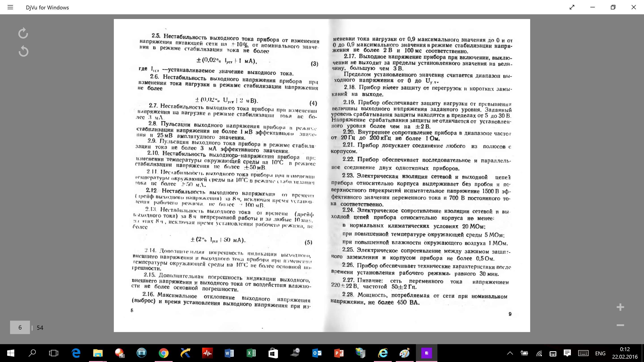Switch to Google Chrome

click(x=163, y=353)
